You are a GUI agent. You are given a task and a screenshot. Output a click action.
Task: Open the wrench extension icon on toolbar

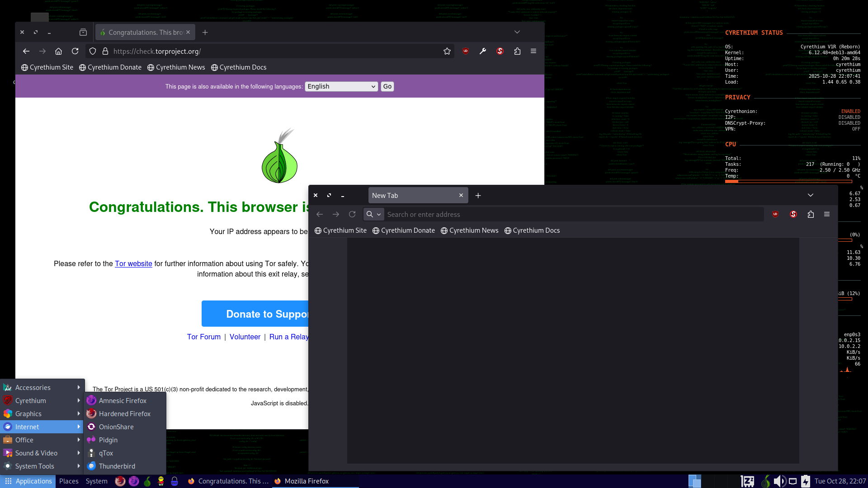point(482,51)
